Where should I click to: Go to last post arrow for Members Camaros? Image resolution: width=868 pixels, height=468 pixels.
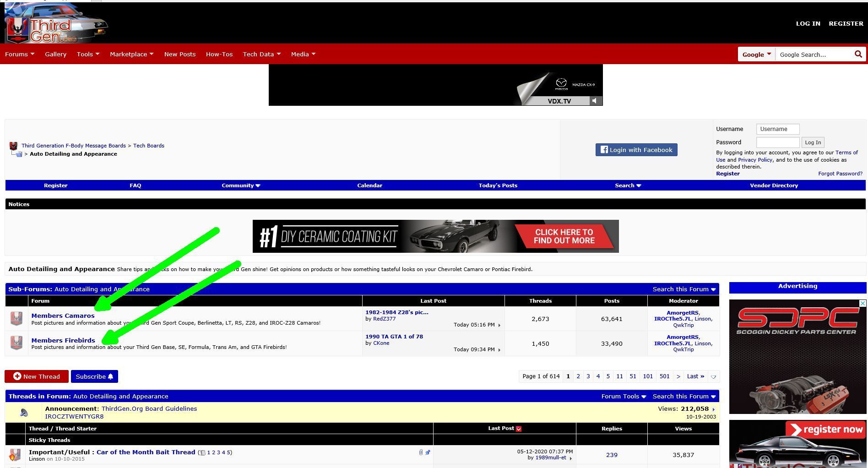499,325
